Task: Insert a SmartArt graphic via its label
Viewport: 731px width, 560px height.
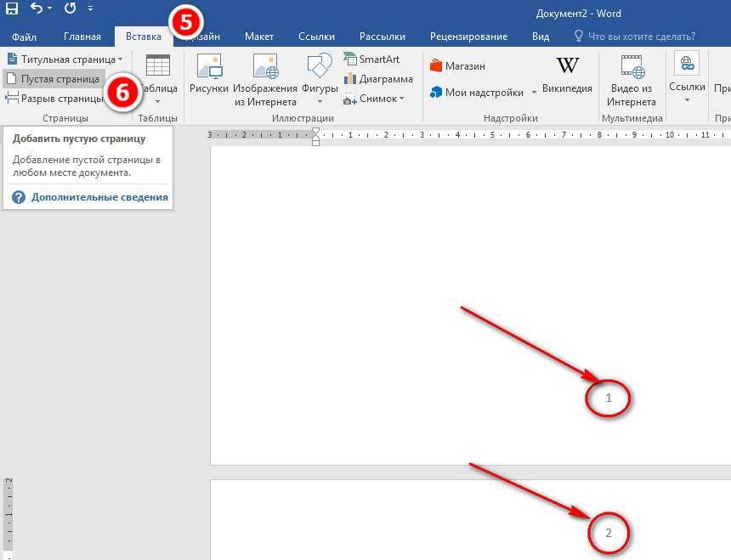Action: (379, 59)
